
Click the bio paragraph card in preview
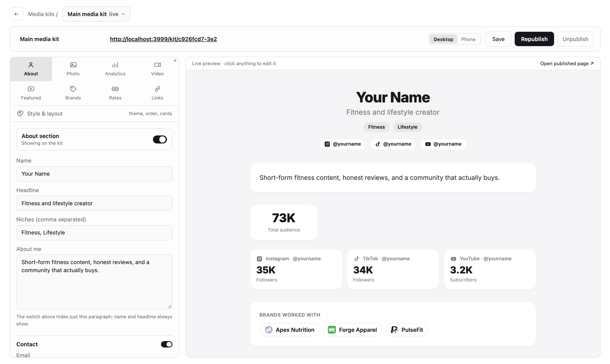point(393,178)
